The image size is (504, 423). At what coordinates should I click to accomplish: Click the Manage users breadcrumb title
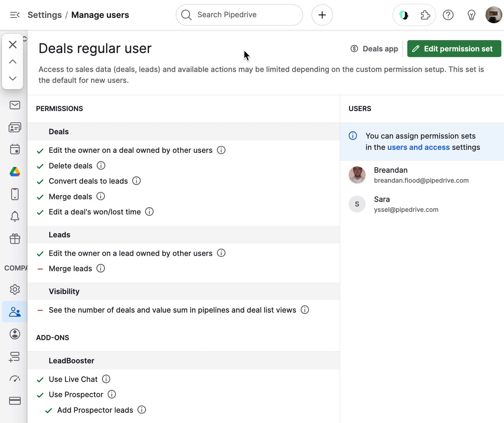coord(100,15)
